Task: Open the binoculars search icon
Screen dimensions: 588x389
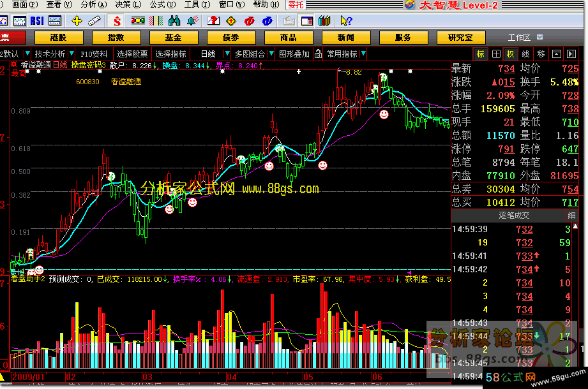Action: [174, 21]
